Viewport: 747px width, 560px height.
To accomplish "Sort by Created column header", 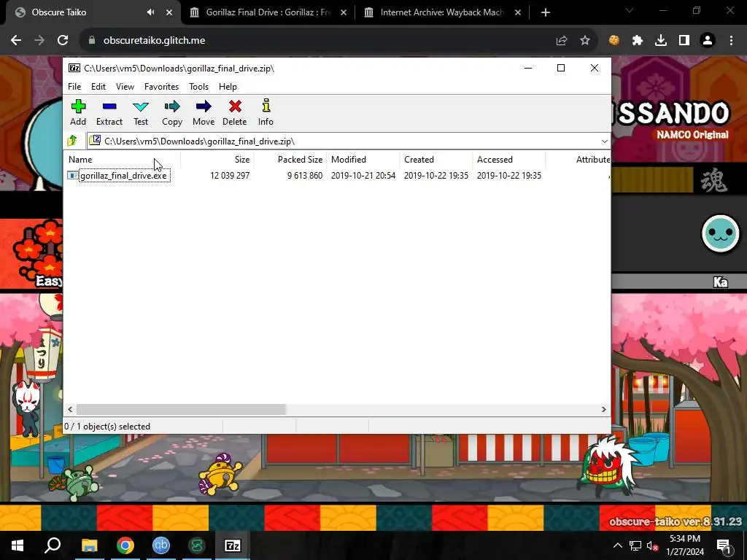I will 436,160.
